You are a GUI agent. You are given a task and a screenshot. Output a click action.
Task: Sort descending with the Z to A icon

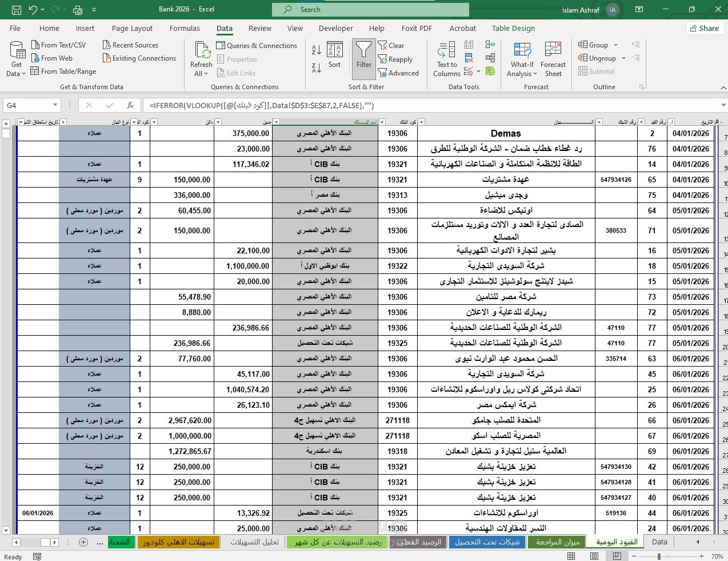pyautogui.click(x=317, y=68)
